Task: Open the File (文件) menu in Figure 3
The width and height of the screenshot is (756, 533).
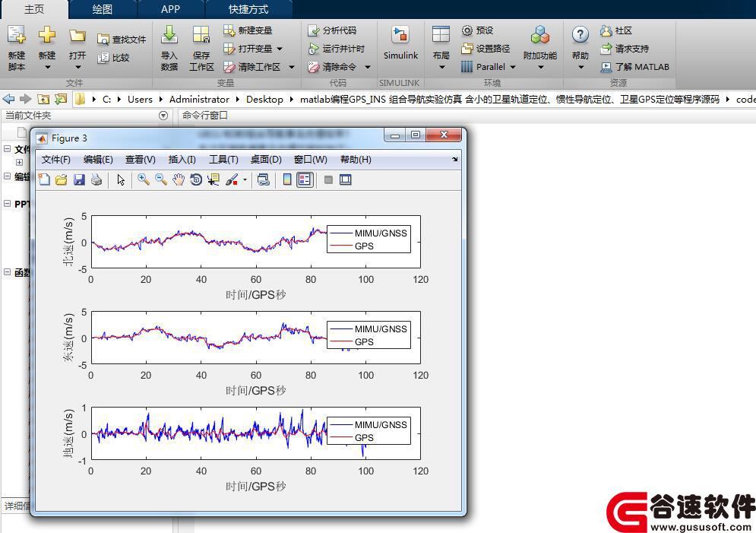Action: point(56,160)
